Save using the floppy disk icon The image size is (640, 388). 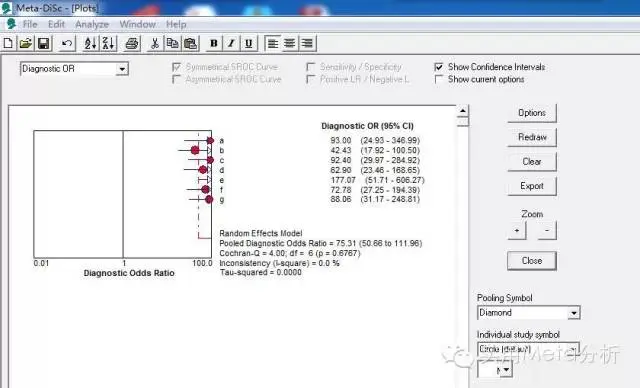point(44,43)
